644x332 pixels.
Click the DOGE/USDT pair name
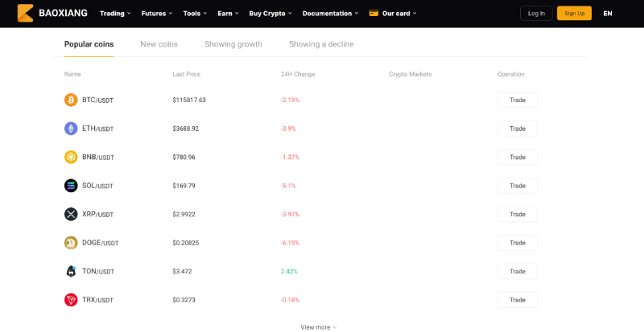point(100,243)
